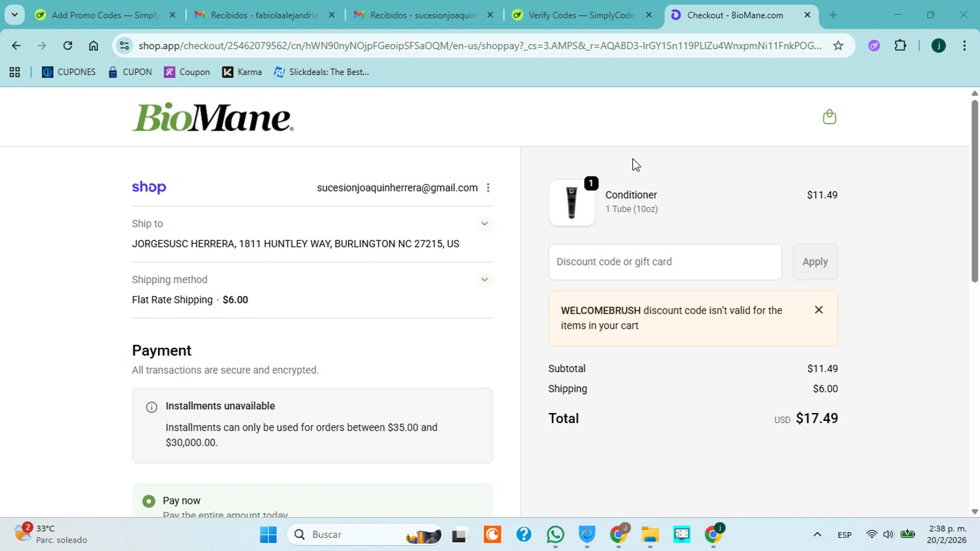Open the apps grid in bookmarks bar

[14, 73]
